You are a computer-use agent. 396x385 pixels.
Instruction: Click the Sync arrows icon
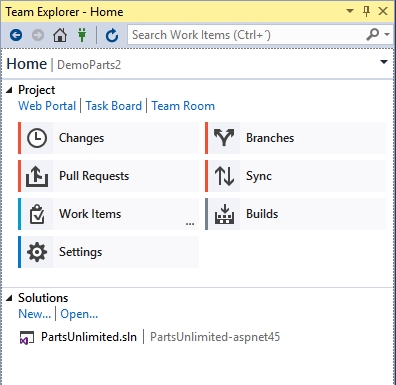224,176
